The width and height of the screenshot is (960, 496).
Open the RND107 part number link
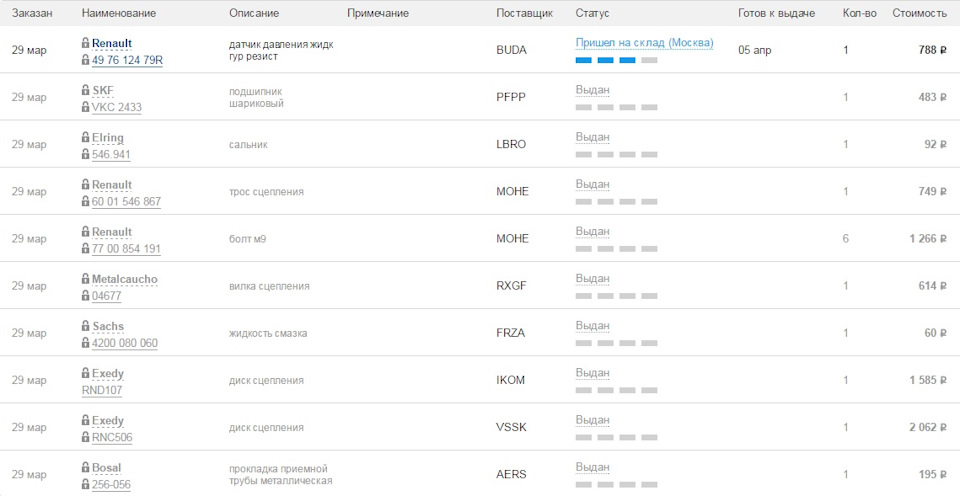[x=102, y=390]
